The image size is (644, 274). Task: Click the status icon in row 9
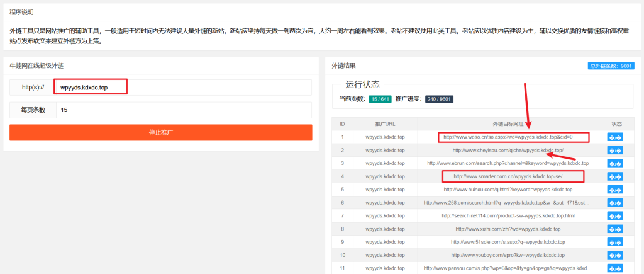tap(615, 242)
